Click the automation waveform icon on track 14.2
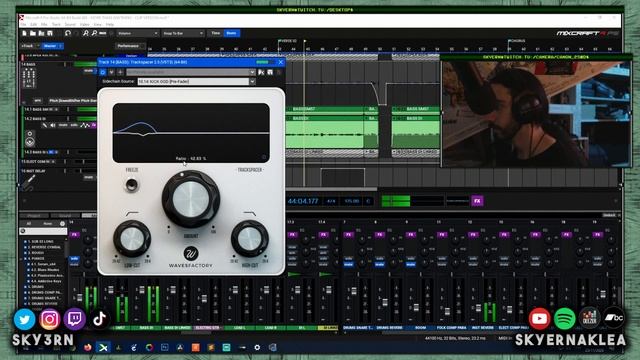640x360 pixels. pos(84,125)
